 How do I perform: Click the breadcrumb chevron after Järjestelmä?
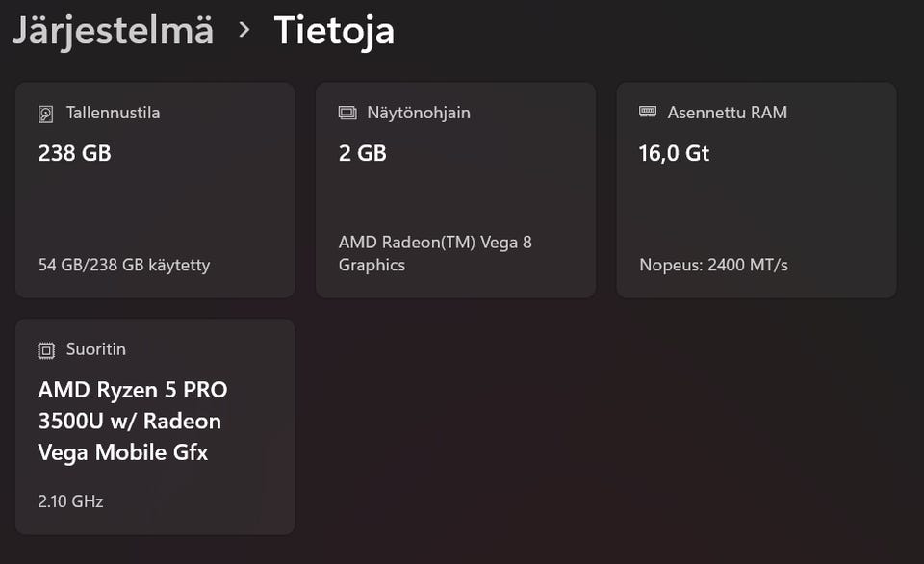click(x=244, y=30)
